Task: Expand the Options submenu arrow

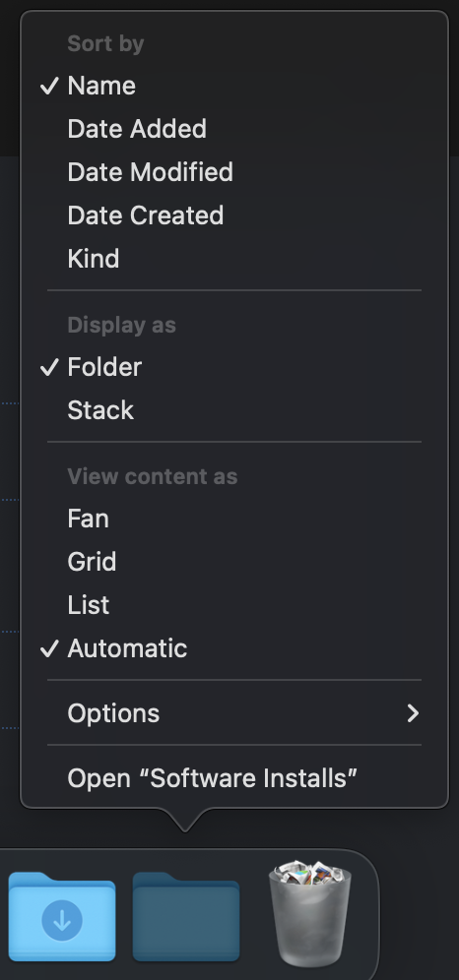Action: pyautogui.click(x=413, y=713)
